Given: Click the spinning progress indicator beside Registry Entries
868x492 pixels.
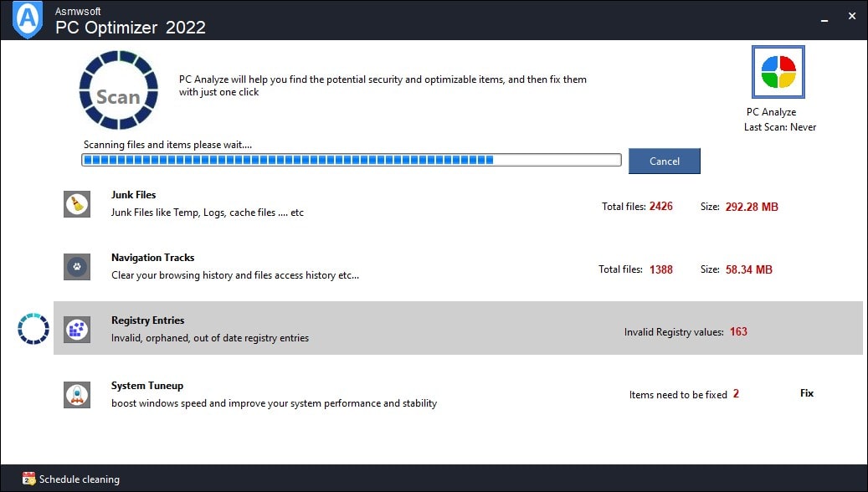Looking at the screenshot, I should [x=33, y=329].
